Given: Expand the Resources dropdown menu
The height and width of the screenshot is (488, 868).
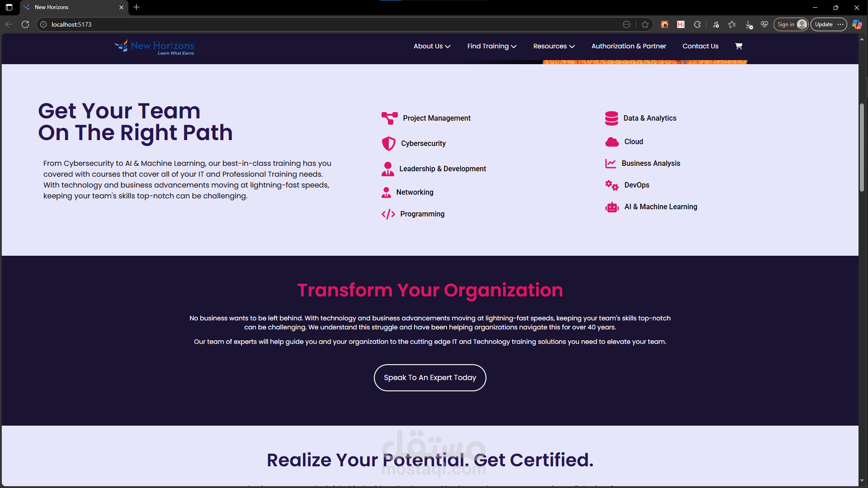Looking at the screenshot, I should point(553,46).
